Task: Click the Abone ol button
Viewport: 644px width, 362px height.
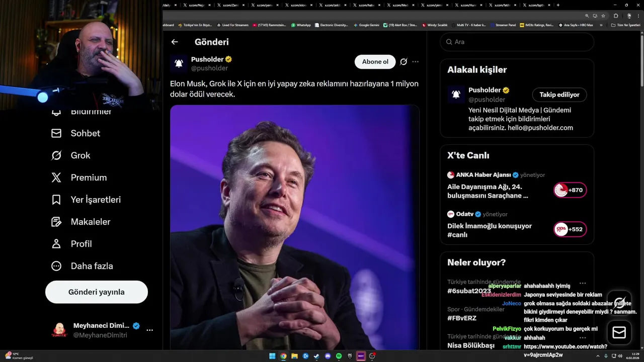Action: click(x=375, y=62)
